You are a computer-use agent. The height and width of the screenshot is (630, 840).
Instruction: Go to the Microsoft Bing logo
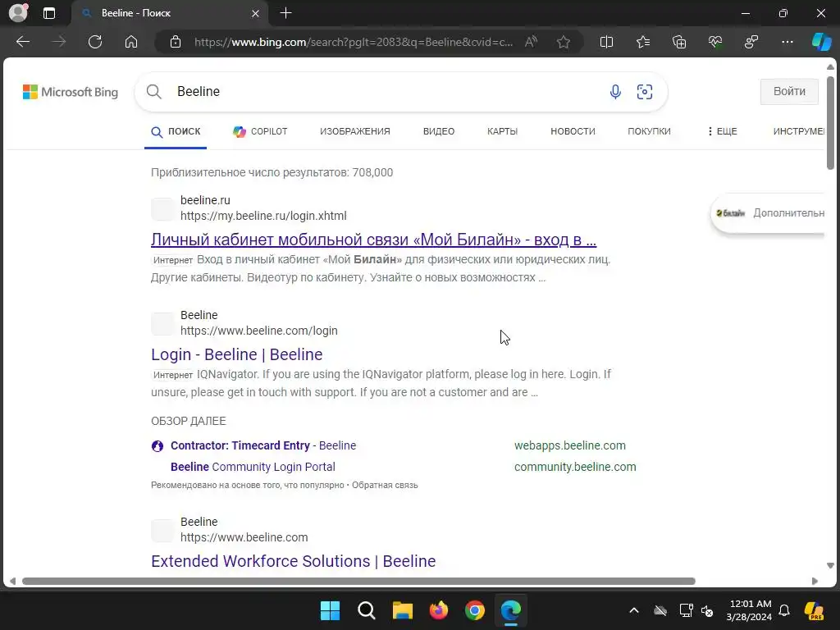click(71, 92)
